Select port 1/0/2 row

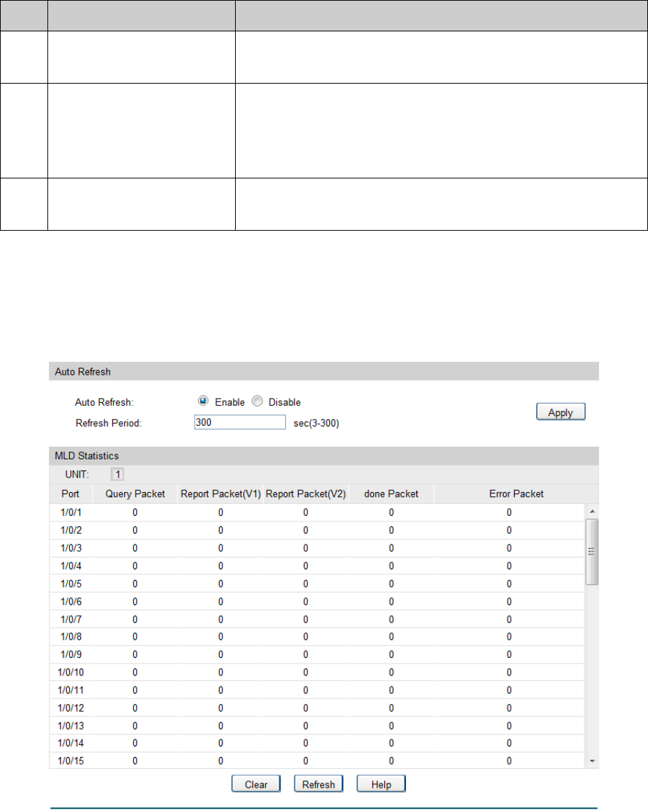[x=317, y=530]
